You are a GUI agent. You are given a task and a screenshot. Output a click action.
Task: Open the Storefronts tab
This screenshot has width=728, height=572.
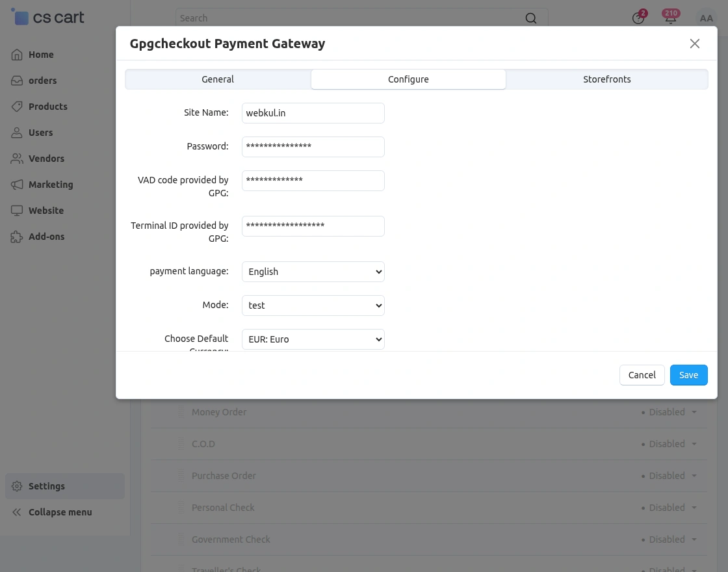click(x=607, y=79)
